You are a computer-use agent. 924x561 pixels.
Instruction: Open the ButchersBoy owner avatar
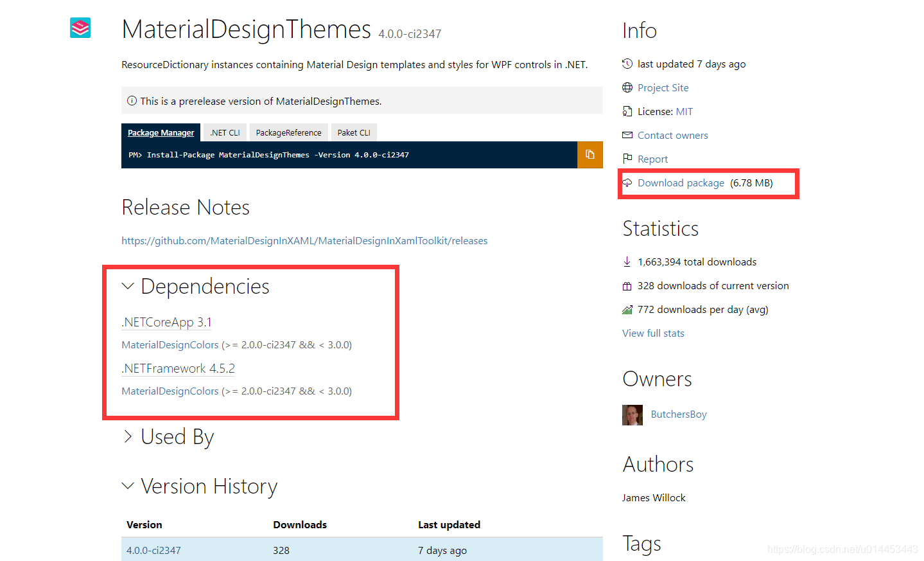click(x=632, y=415)
